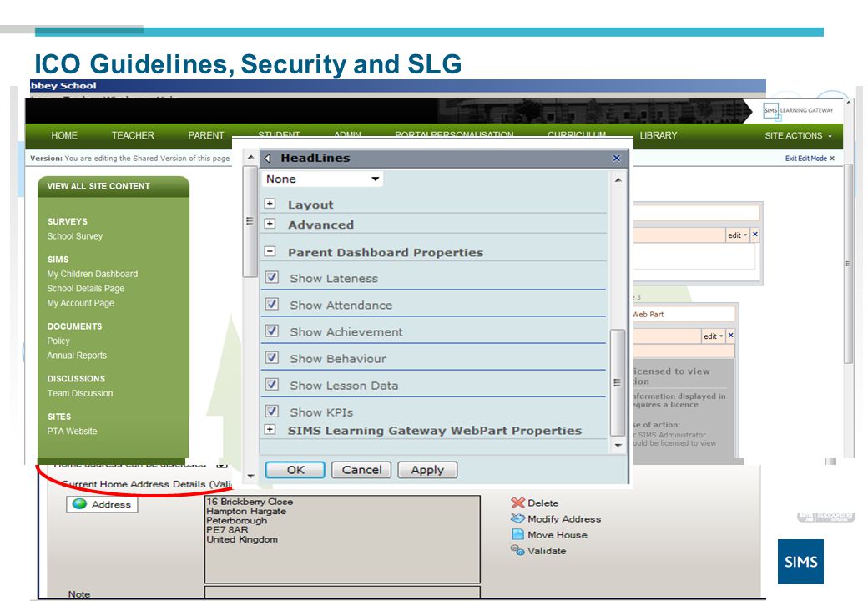The height and width of the screenshot is (601, 868).
Task: Click the home address text box
Action: [x=342, y=539]
